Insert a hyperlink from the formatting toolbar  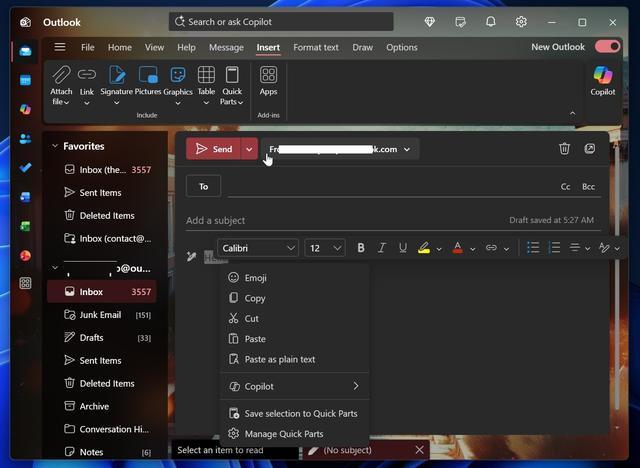click(x=491, y=248)
